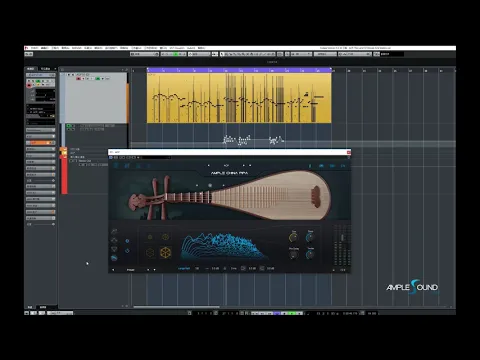
Task: Click the green highlighted button in the Cubase transport bar
Action: pyautogui.click(x=291, y=313)
